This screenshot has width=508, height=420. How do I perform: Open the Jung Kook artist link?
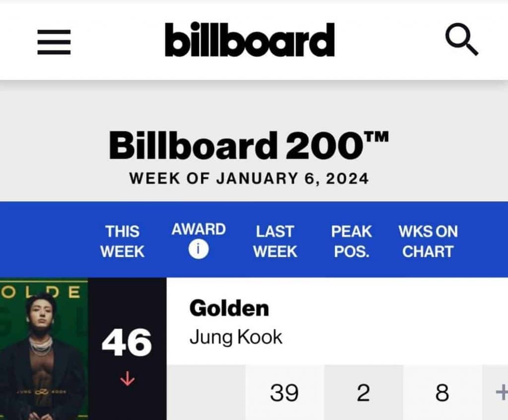click(236, 338)
